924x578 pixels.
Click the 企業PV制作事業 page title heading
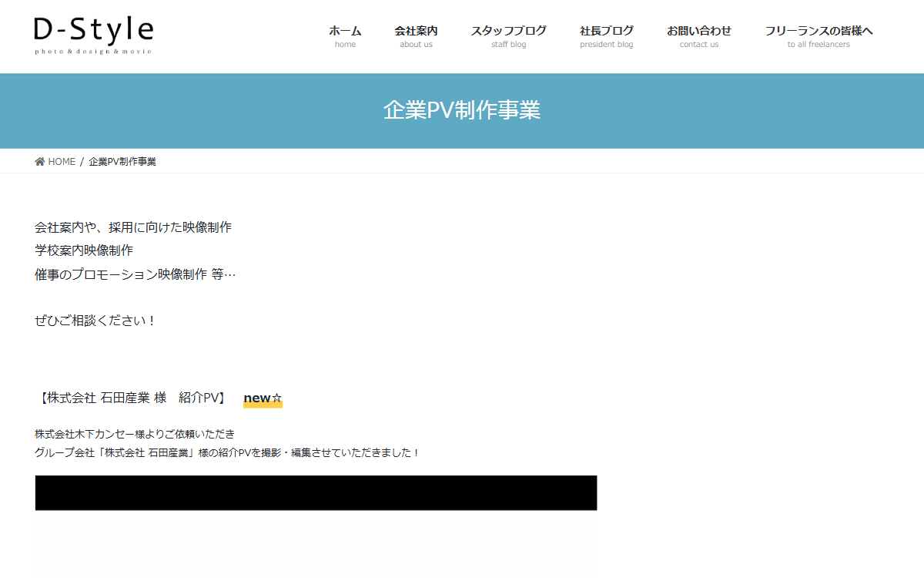(x=462, y=110)
